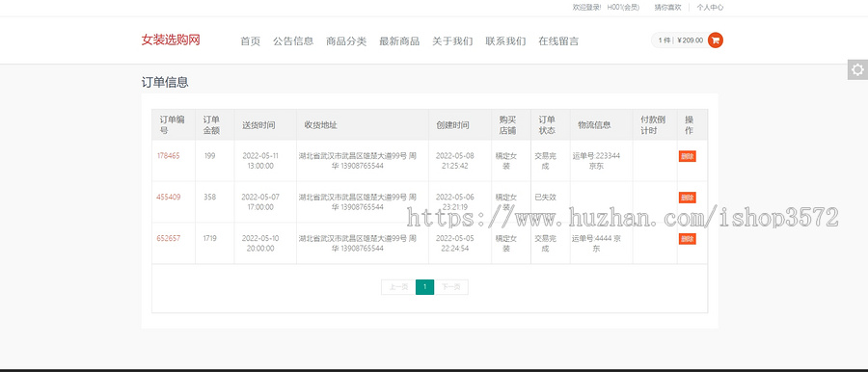Click the 订单编号 column header
The width and height of the screenshot is (868, 372).
click(173, 125)
